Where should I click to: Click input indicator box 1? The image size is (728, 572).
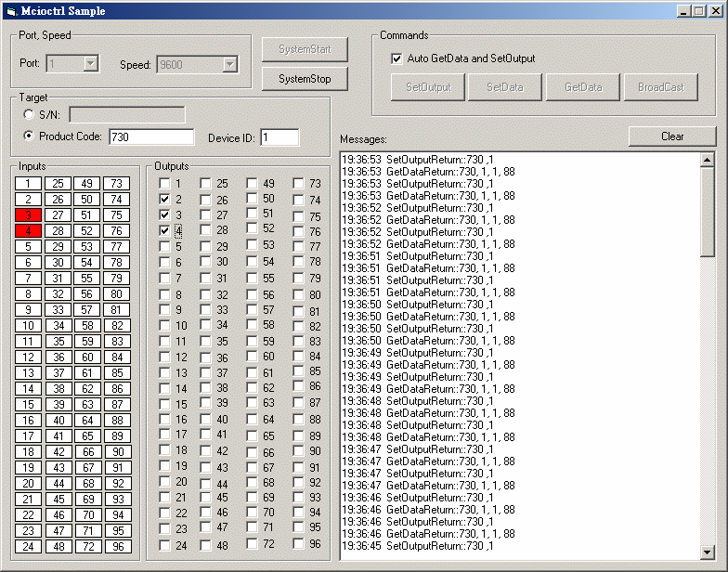point(28,184)
